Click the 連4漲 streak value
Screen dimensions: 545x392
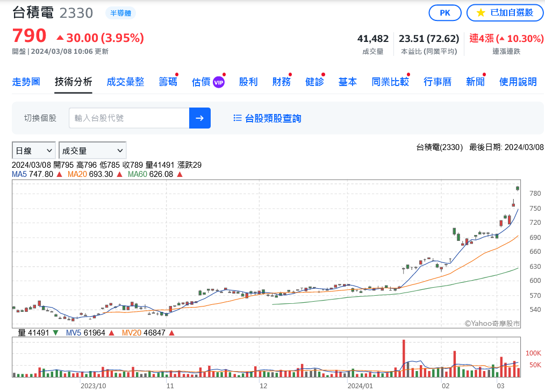point(506,38)
